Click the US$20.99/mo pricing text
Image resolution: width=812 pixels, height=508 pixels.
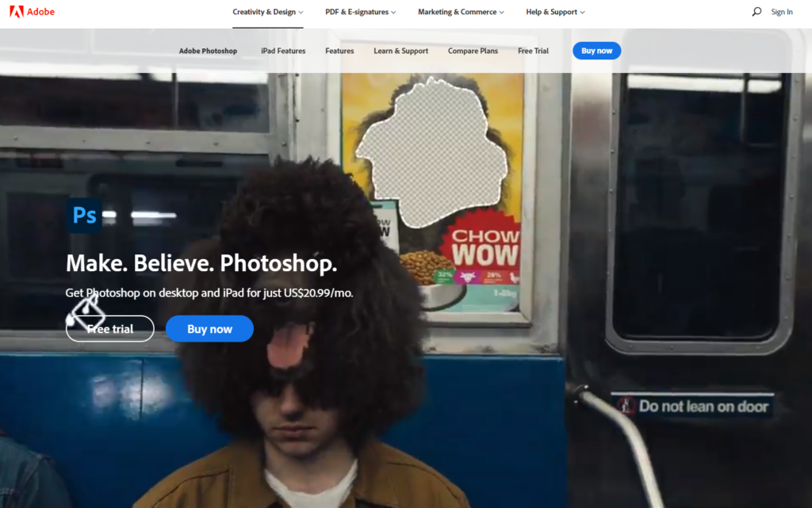[x=319, y=292]
